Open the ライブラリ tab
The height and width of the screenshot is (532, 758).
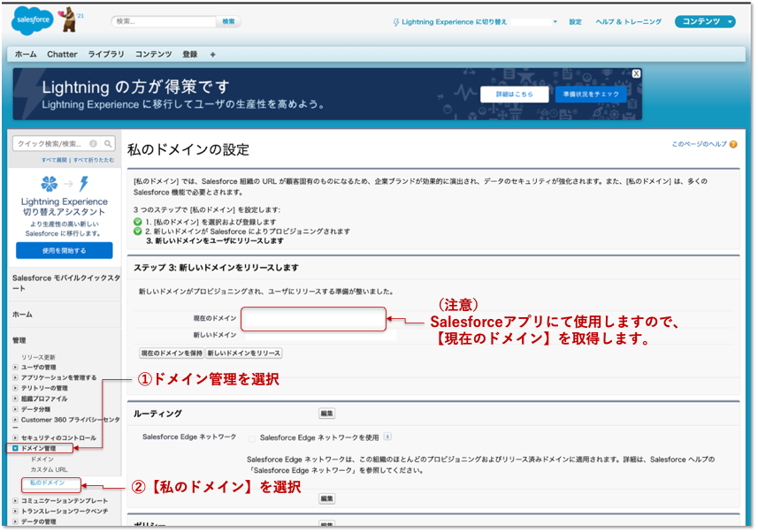(x=106, y=55)
